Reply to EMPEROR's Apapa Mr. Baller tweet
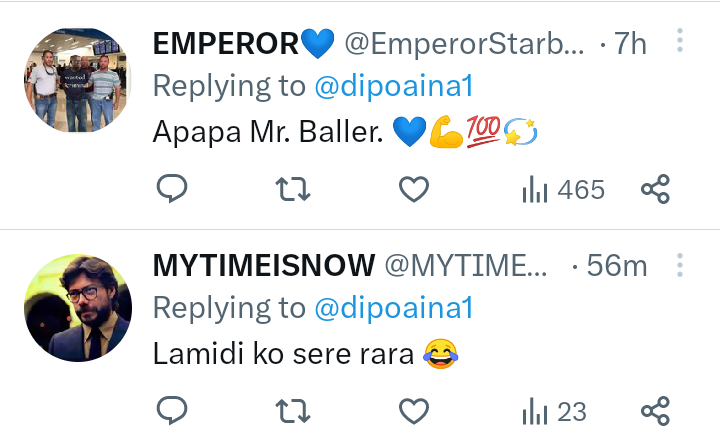This screenshot has height=429, width=720. 172,188
